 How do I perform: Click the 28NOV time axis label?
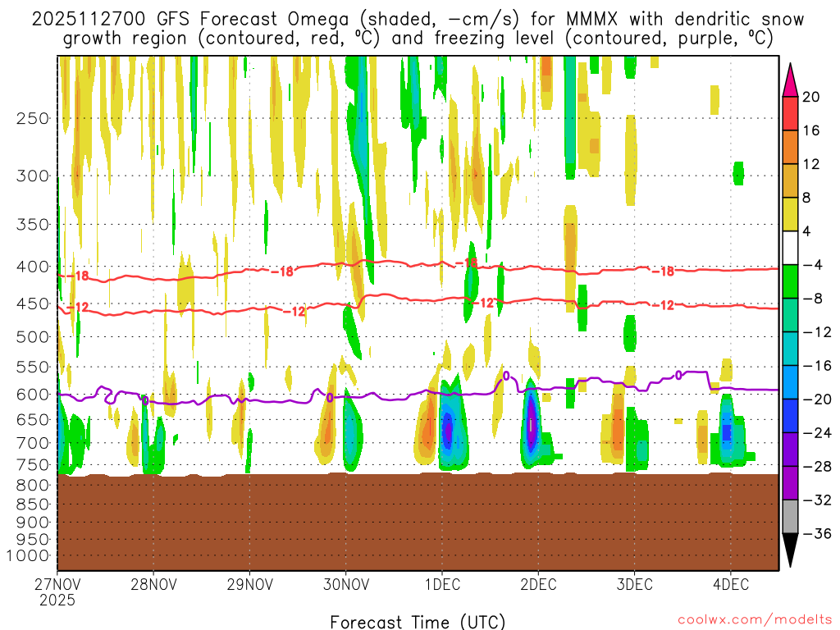pyautogui.click(x=153, y=585)
